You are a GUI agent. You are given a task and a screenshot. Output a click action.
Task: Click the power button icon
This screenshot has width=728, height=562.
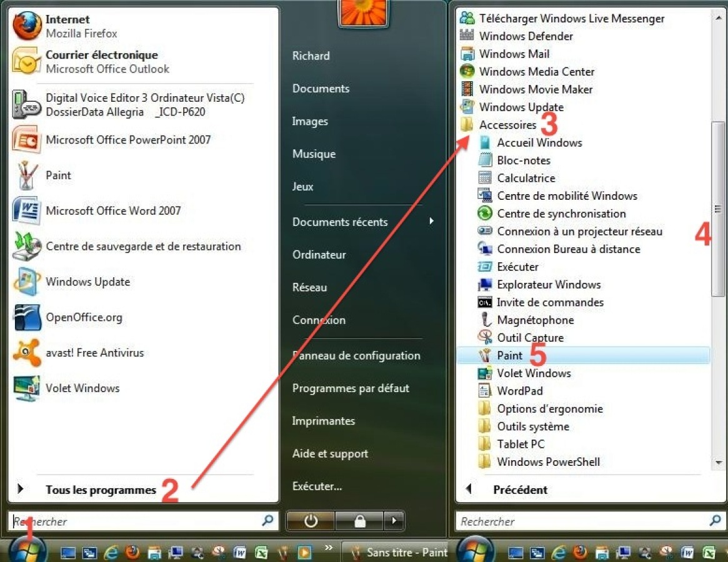311,521
